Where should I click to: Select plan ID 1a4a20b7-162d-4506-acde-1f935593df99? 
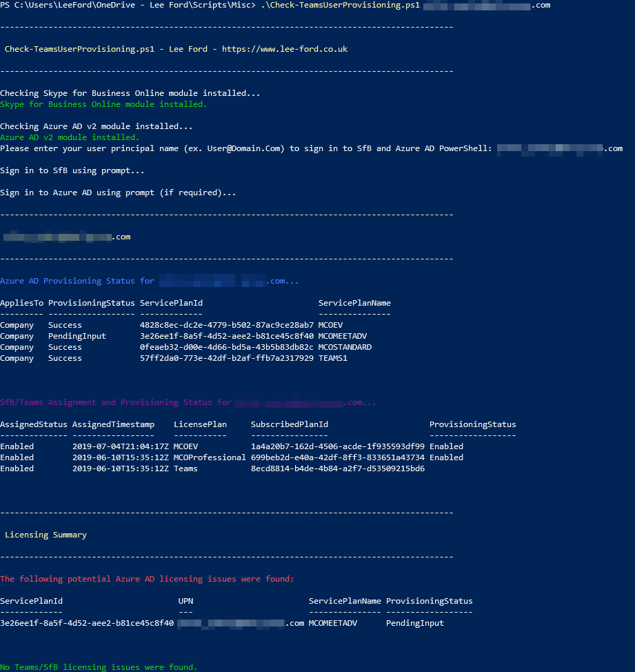click(337, 446)
